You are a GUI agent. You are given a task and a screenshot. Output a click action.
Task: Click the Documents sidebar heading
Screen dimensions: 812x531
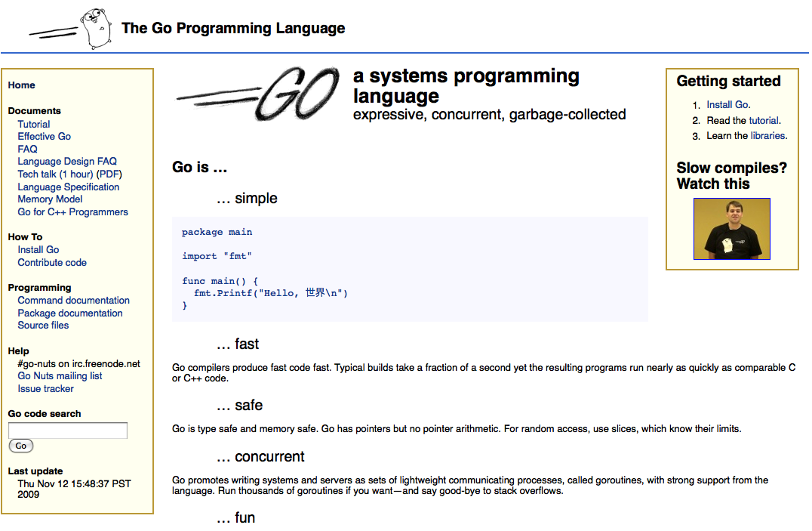(x=34, y=111)
